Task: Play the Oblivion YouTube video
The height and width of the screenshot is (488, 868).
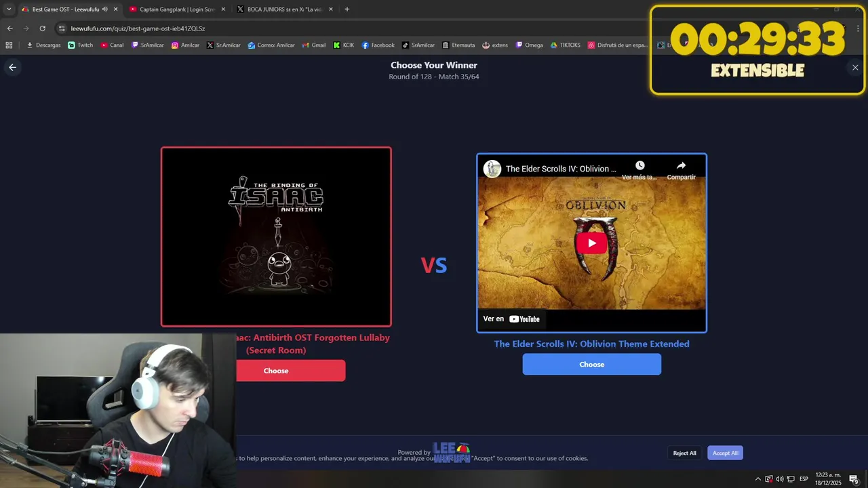Action: (592, 243)
